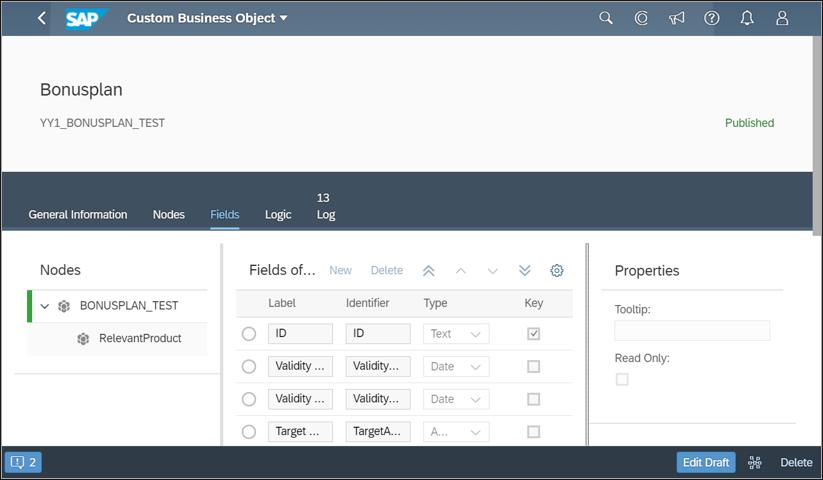Toggle the Read Only checkbox
Image resolution: width=823 pixels, height=480 pixels.
(622, 379)
